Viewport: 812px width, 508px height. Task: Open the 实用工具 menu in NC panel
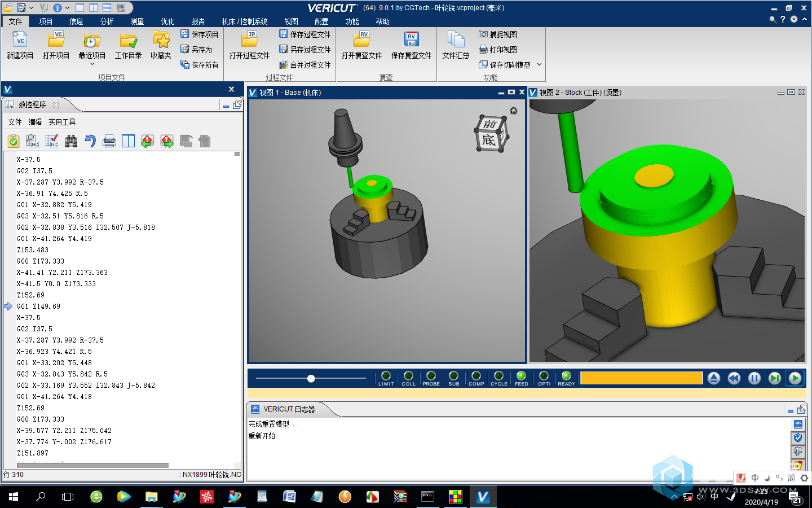(61, 122)
